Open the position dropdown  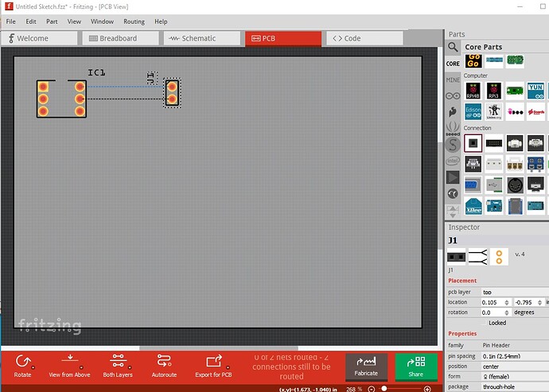[x=515, y=367]
